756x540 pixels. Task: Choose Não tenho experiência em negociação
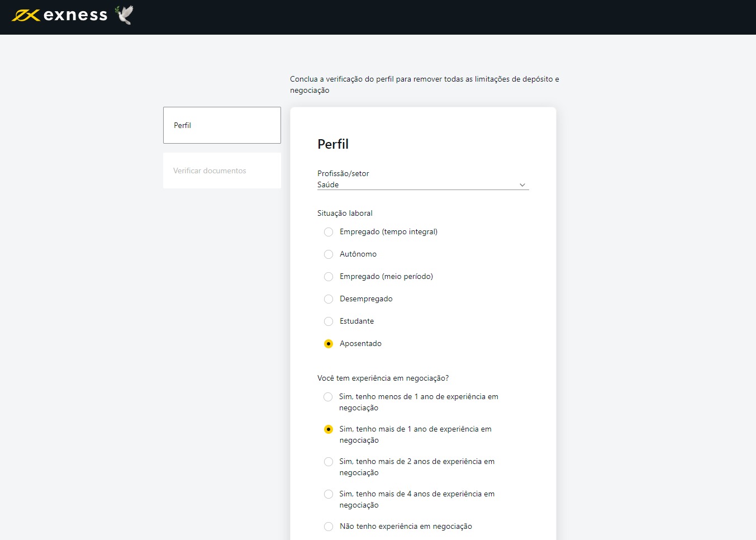[x=329, y=526]
